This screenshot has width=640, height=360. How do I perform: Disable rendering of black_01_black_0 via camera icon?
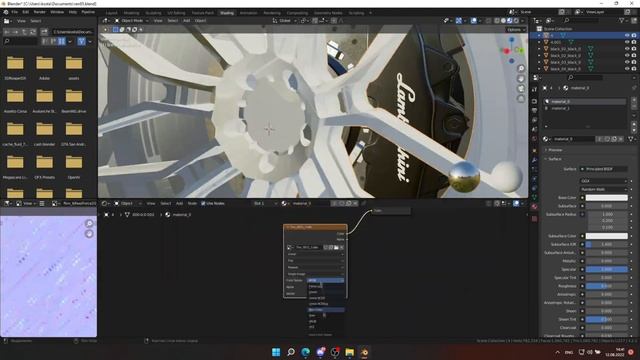pos(634,49)
